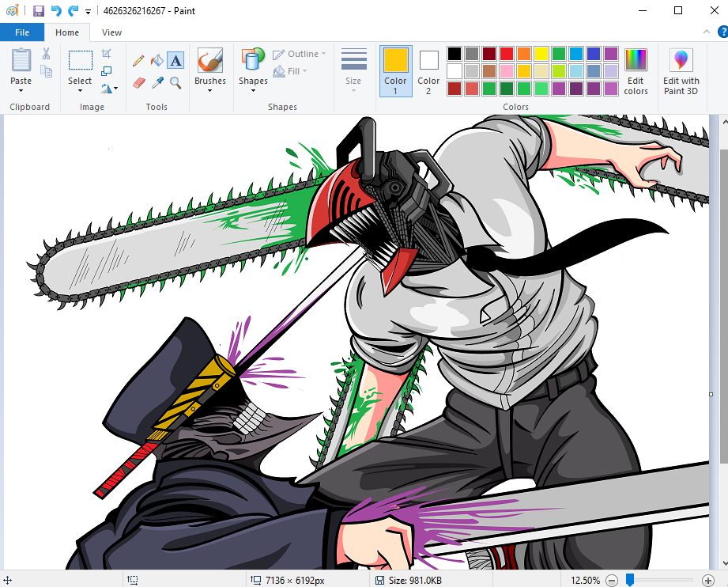Pick the pink swatch in second row
The image size is (728, 587).
(x=507, y=71)
